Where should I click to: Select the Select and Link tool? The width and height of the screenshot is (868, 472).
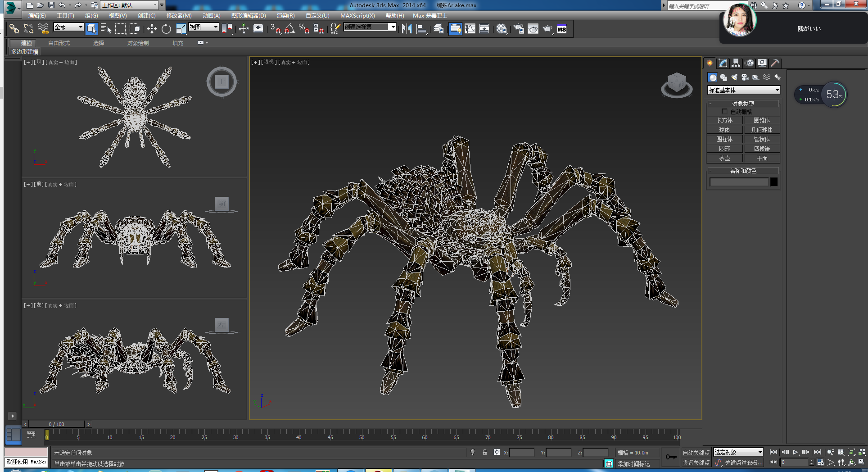(14, 29)
